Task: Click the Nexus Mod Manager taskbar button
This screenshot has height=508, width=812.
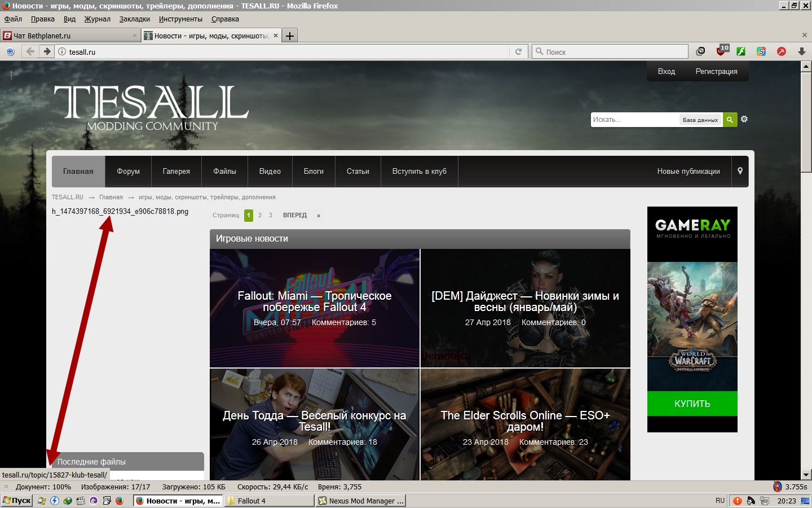Action: [x=361, y=501]
